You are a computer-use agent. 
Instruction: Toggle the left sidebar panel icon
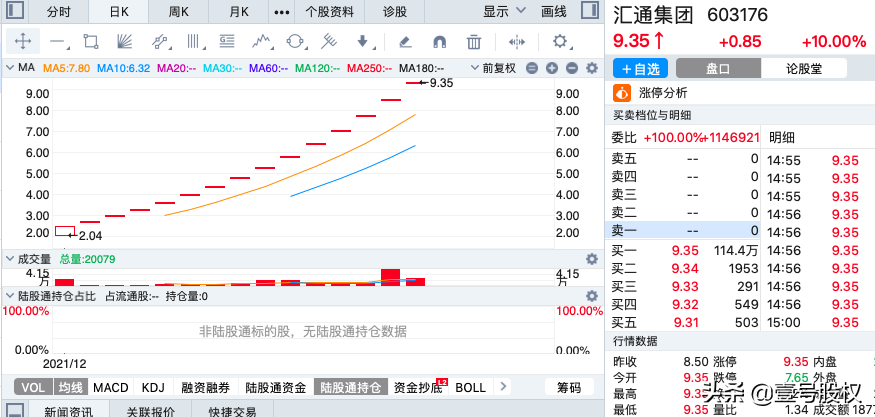[15, 10]
